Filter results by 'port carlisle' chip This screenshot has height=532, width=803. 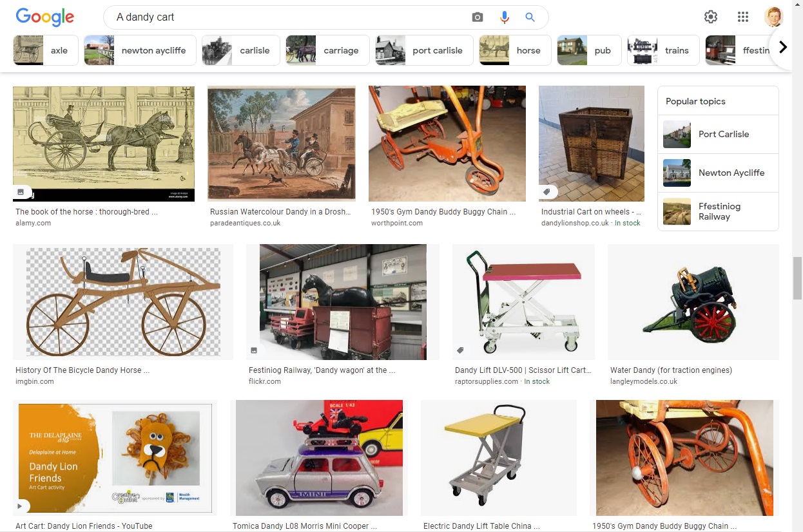[424, 50]
